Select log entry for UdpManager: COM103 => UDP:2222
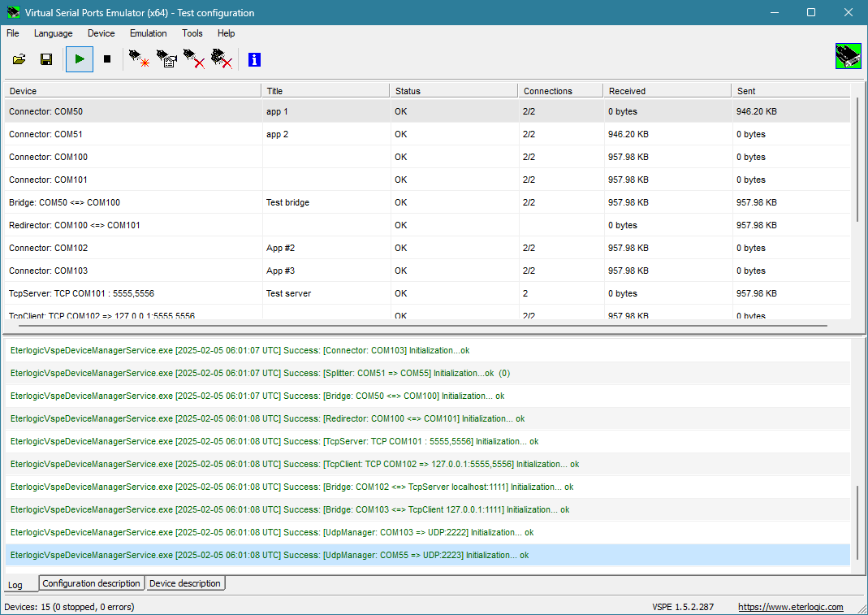The image size is (868, 615). (427, 532)
